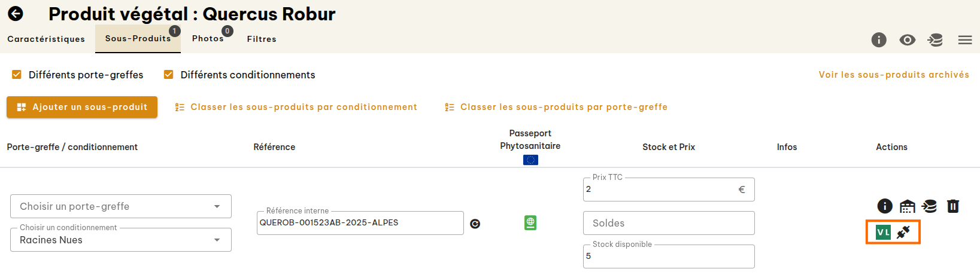Open the hamburger menu in the header
This screenshot has width=980, height=278.
(965, 40)
